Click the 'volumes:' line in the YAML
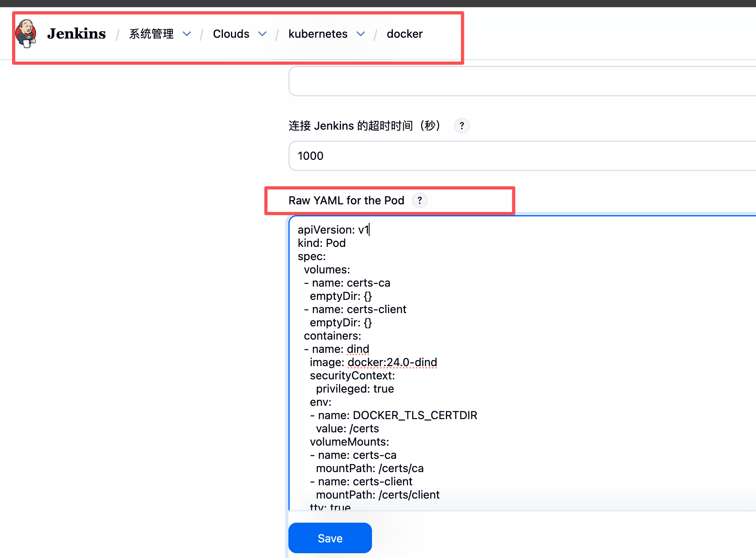The image size is (756, 558). click(x=327, y=269)
